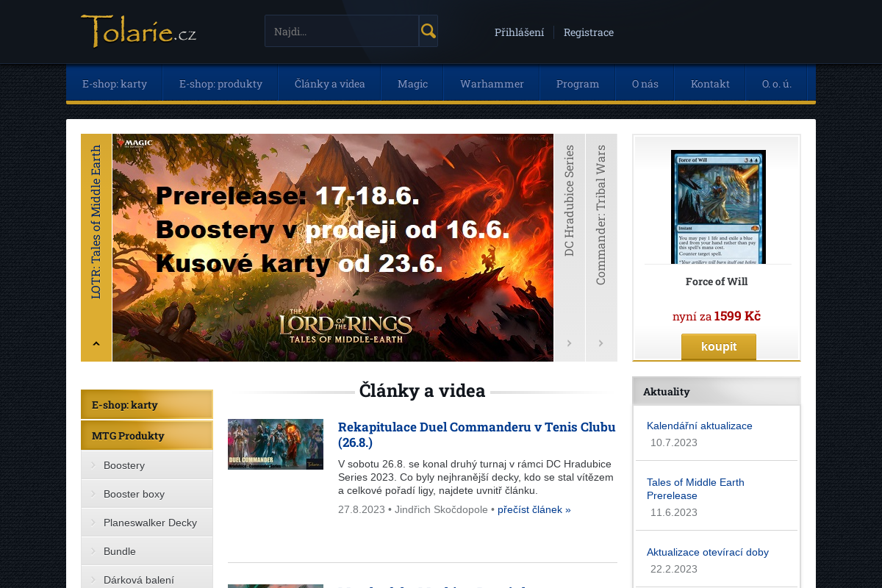This screenshot has width=882, height=588.
Task: Expand the Commander: Tribal Wars slide
Action: pos(600,343)
